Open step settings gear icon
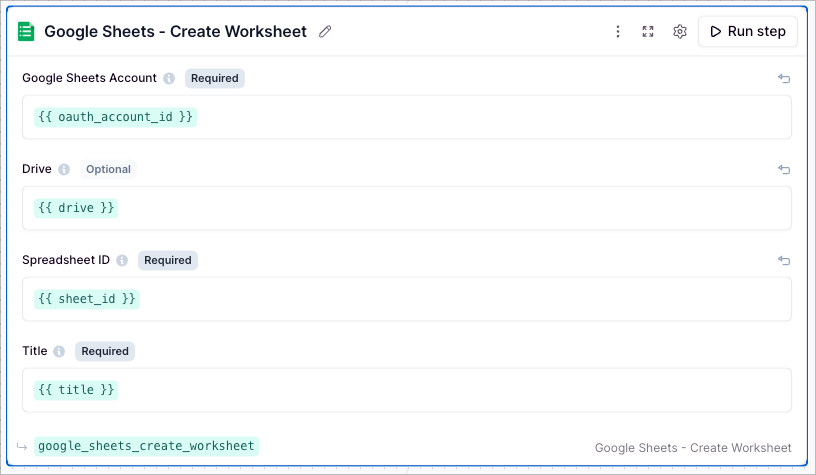Viewport: 816px width, 475px height. point(680,32)
